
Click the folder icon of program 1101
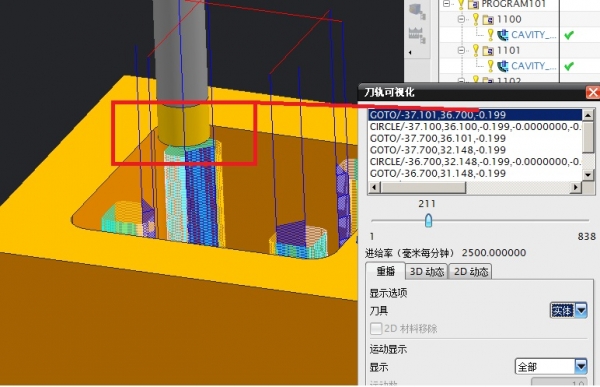point(488,51)
